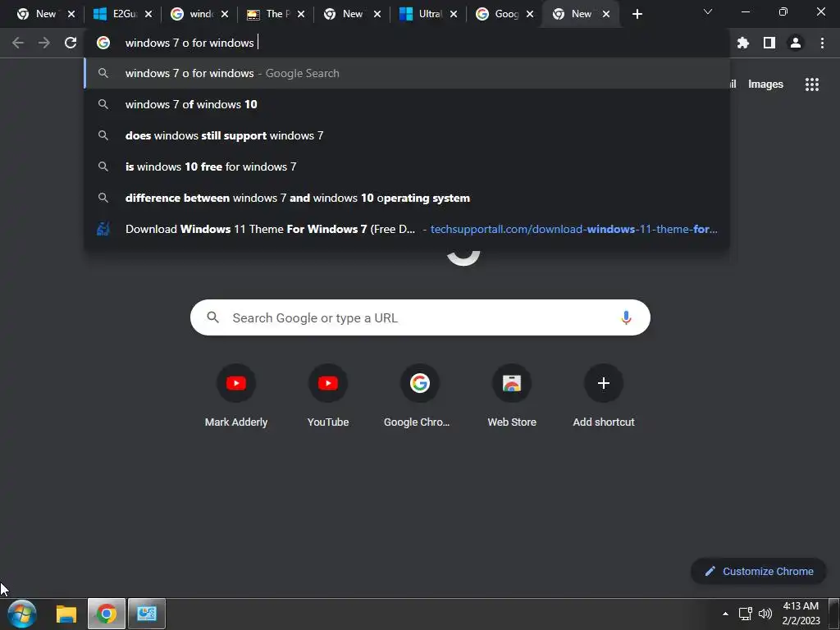Open the Chrome three-dot menu
The width and height of the screenshot is (840, 630).
pos(822,43)
